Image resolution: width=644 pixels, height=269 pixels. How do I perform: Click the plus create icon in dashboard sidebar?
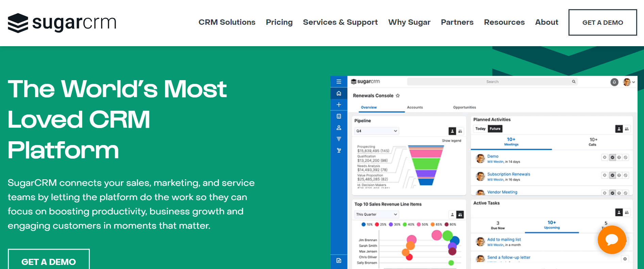click(x=339, y=105)
